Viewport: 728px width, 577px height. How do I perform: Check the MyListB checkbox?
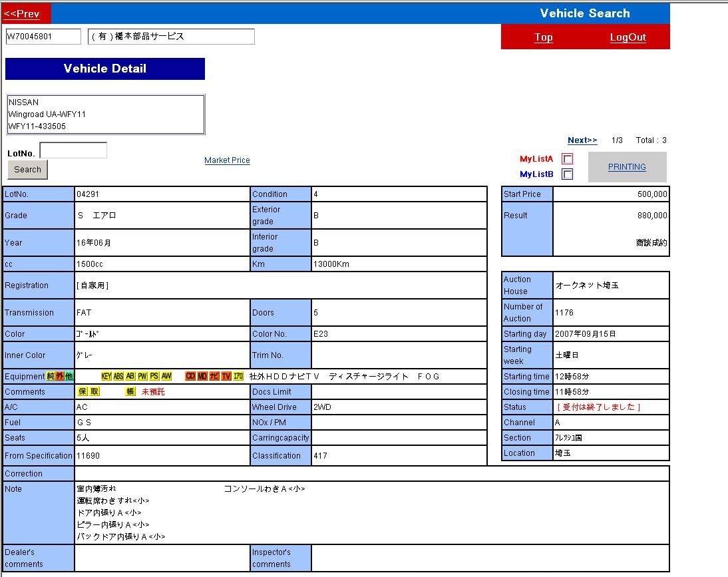coord(568,174)
